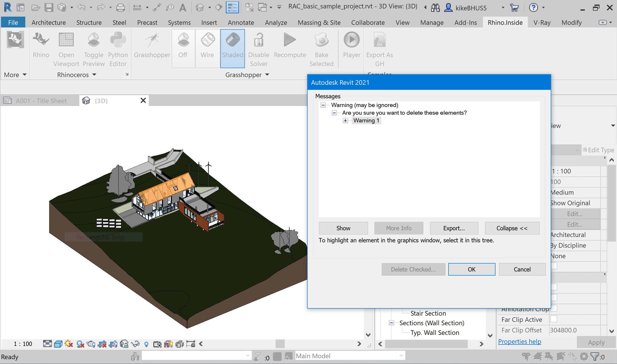This screenshot has width=617, height=364.
Task: Bake Selected Grasshopper geometry
Action: tap(321, 49)
